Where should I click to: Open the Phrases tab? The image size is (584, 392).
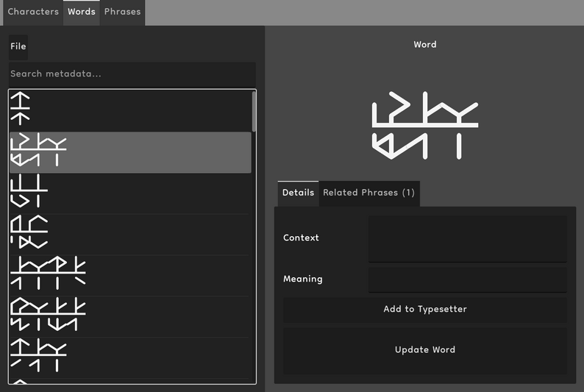click(122, 12)
